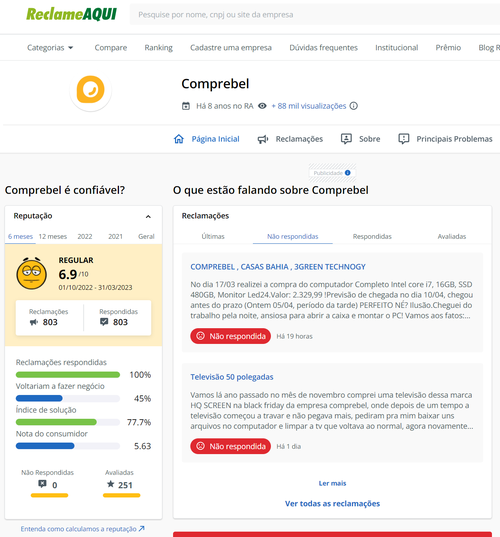
Task: Click the calendar icon beside years on RA
Action: coord(186,106)
